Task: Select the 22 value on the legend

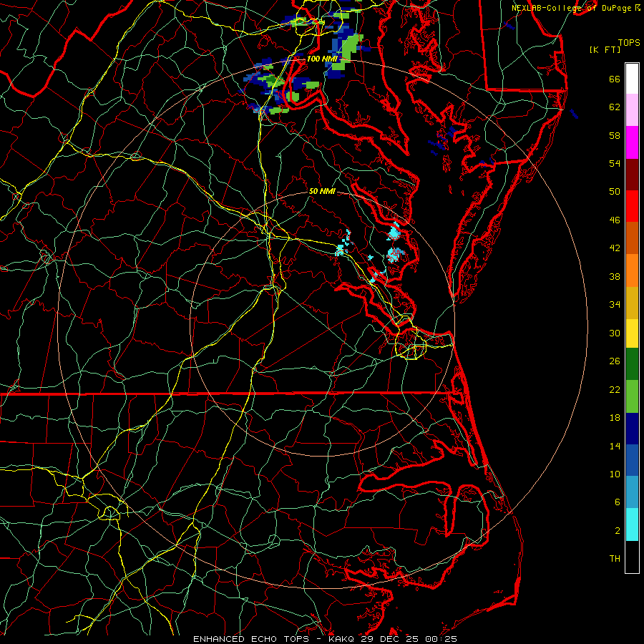Action: (615, 389)
